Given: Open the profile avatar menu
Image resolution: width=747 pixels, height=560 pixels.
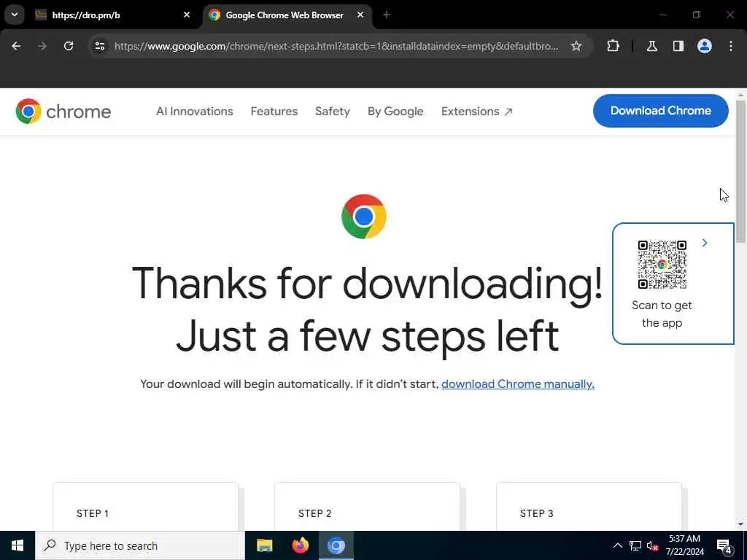Looking at the screenshot, I should click(705, 46).
